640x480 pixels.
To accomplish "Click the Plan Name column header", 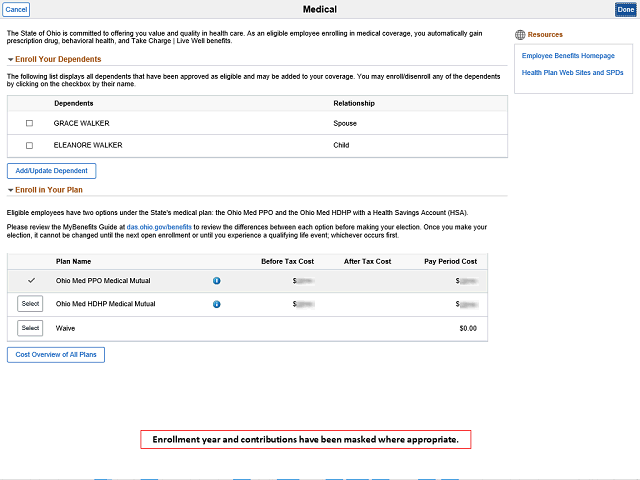I will tap(73, 261).
